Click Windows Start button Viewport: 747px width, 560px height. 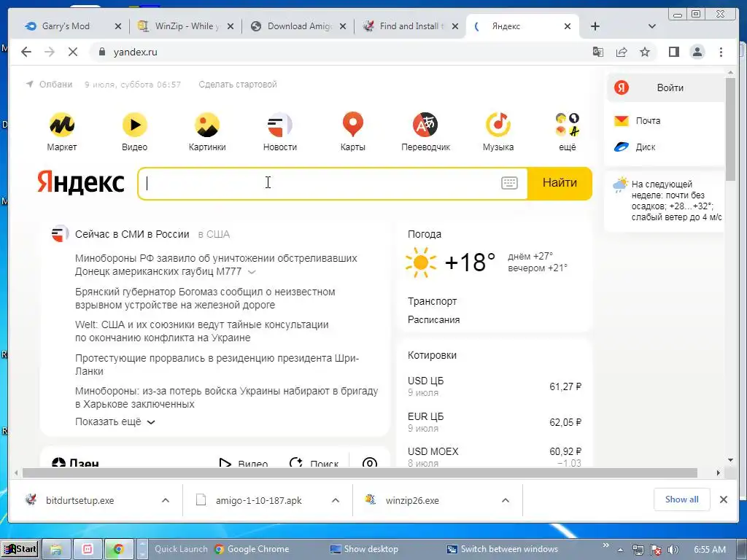click(21, 549)
